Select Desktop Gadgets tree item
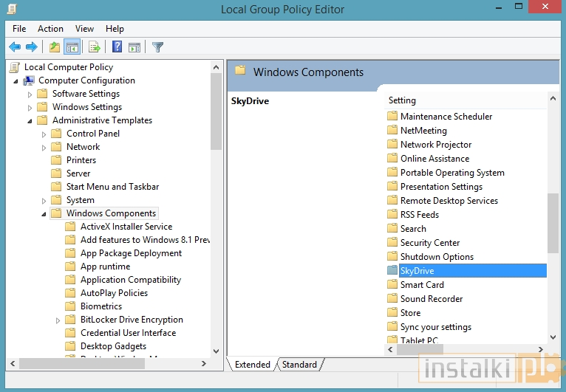The image size is (566, 392). (x=113, y=345)
